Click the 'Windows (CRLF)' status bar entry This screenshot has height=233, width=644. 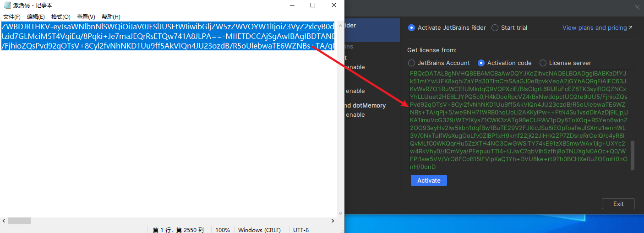tap(259, 230)
